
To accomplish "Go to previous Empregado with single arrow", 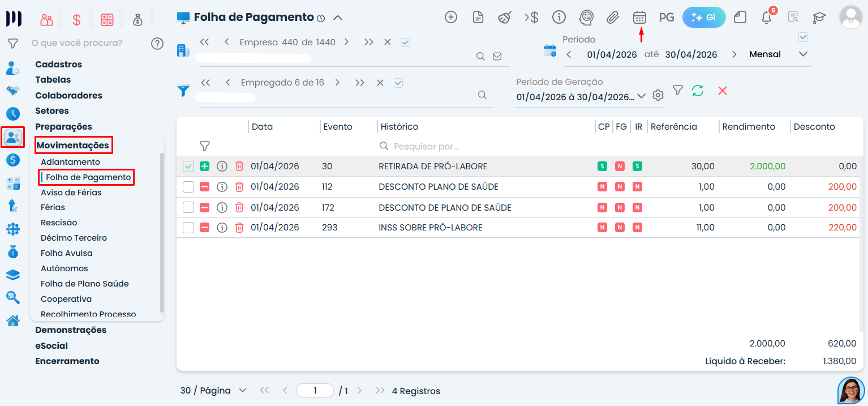I will [x=227, y=83].
